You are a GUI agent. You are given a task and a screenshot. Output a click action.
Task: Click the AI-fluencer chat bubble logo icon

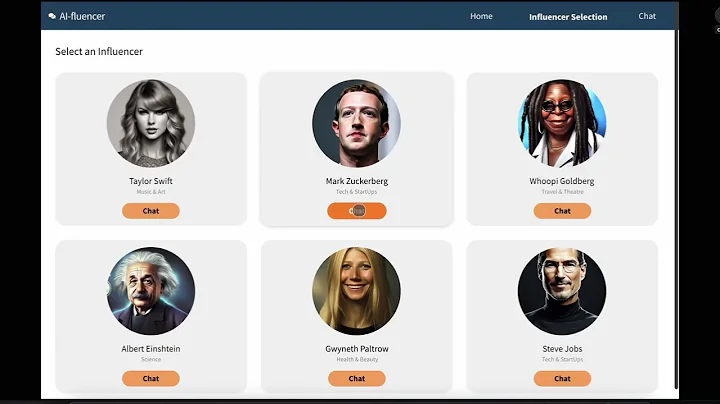click(52, 16)
